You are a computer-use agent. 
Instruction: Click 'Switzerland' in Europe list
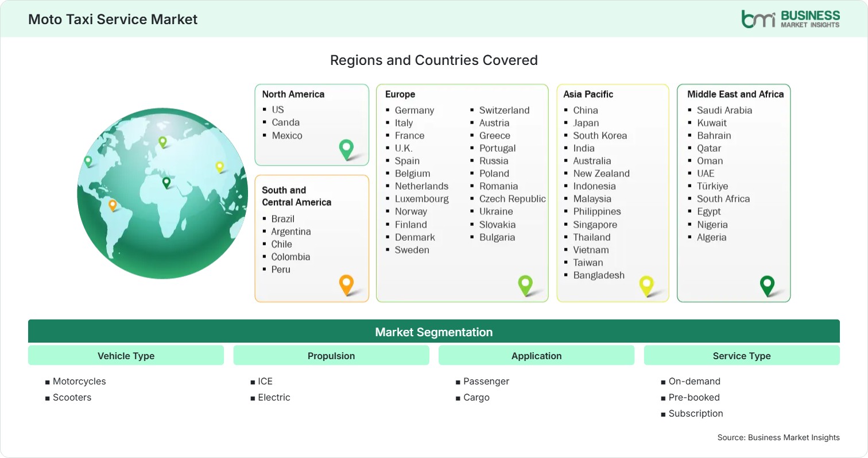click(505, 110)
